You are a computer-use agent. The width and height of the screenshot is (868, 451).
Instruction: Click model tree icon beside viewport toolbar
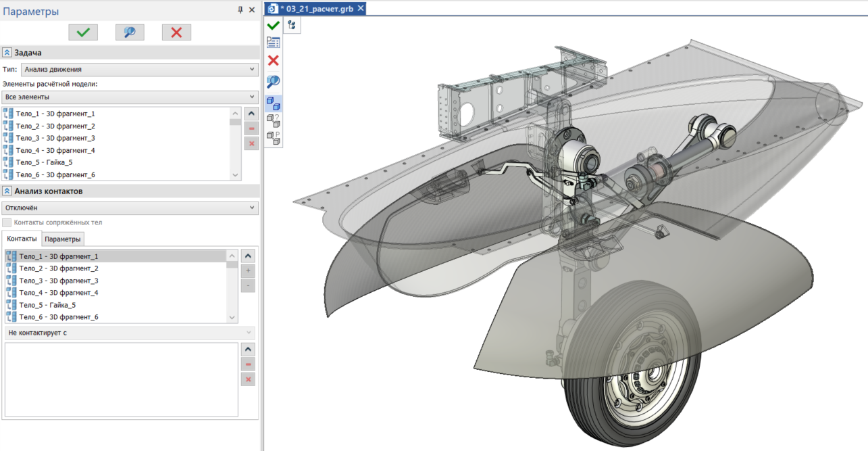[292, 25]
